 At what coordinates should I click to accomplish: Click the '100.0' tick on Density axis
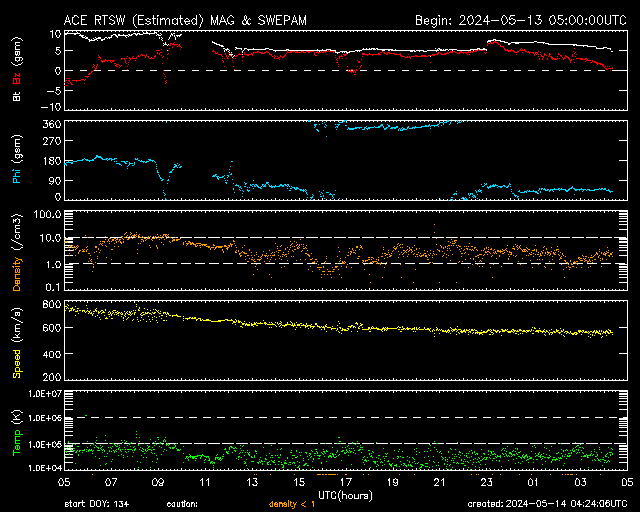tap(48, 214)
